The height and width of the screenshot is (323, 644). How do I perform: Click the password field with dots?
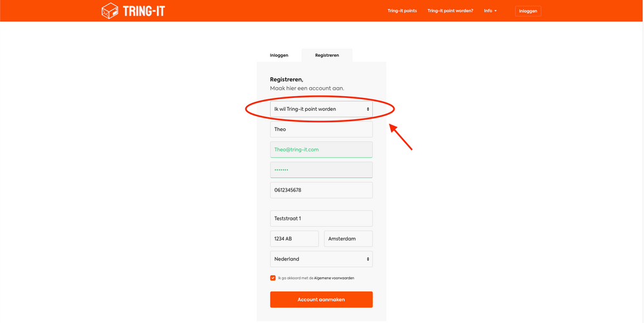pos(321,170)
